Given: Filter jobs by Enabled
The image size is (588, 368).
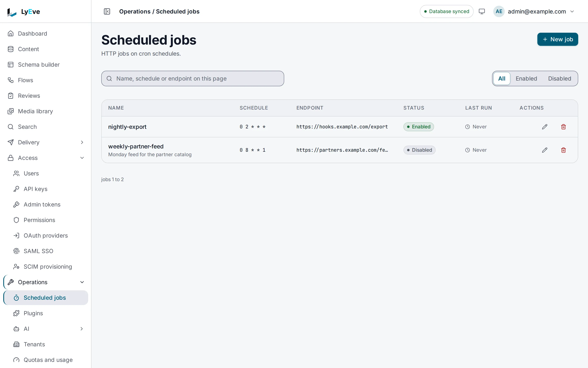Looking at the screenshot, I should [526, 79].
